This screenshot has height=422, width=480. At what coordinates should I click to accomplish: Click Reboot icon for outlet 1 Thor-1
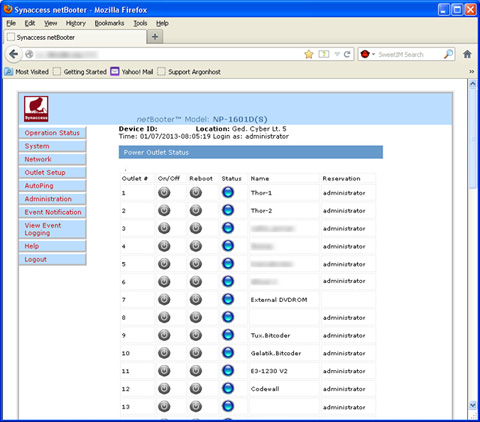pyautogui.click(x=196, y=192)
